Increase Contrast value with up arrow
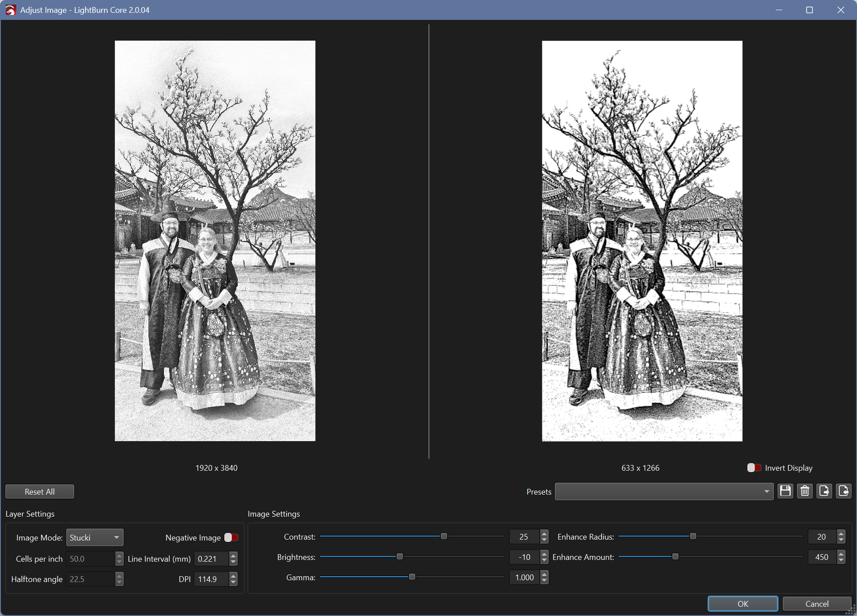Image resolution: width=857 pixels, height=616 pixels. (x=544, y=533)
